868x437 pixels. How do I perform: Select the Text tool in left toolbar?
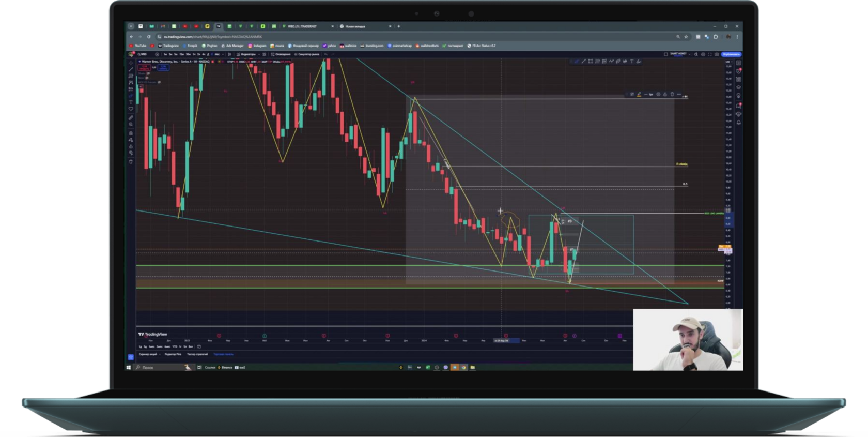[x=131, y=102]
